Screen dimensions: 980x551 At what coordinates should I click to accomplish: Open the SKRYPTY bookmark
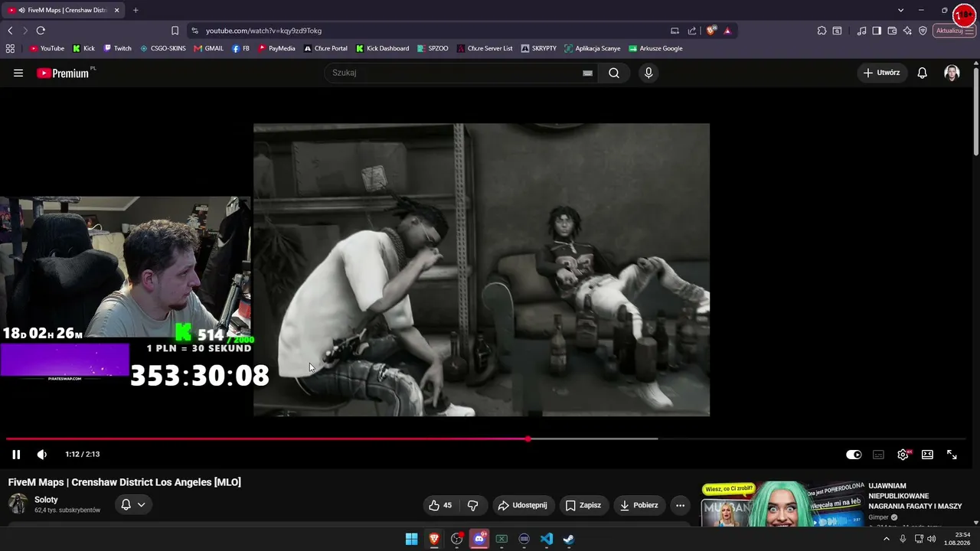click(x=539, y=48)
